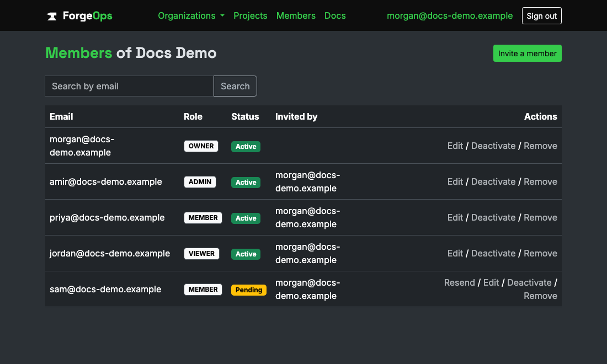
Task: Click the Sign out button
Action: (541, 16)
